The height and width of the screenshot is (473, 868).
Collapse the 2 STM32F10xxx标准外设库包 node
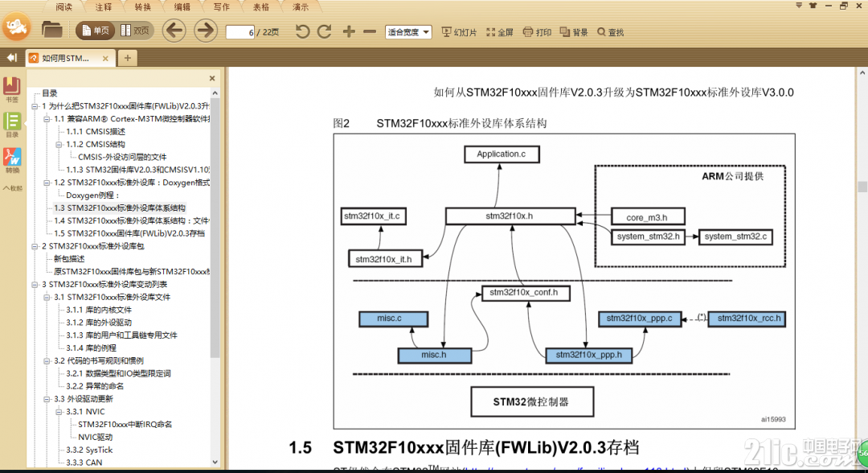(x=35, y=246)
